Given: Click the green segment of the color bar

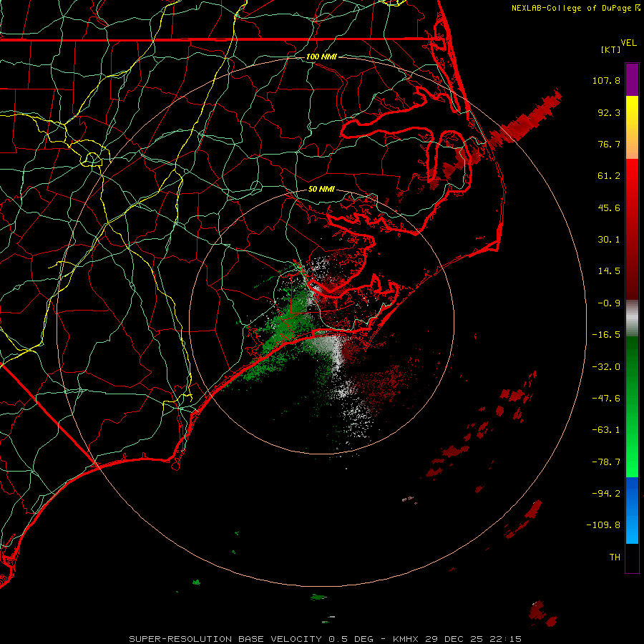Looking at the screenshot, I should pyautogui.click(x=632, y=406).
